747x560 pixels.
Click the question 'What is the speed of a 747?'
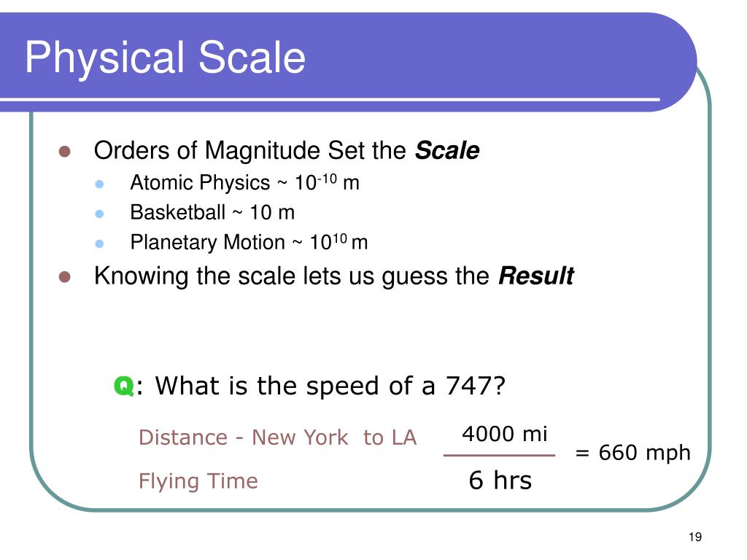pos(330,386)
